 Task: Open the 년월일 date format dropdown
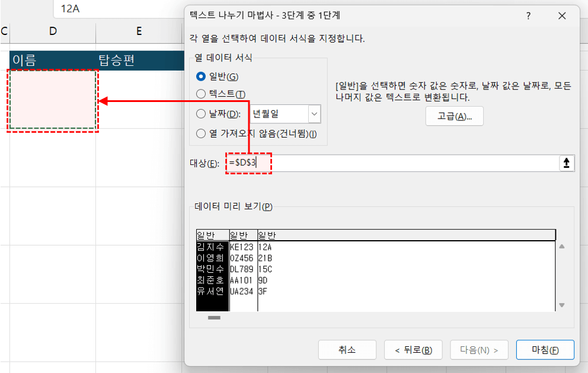pos(314,113)
